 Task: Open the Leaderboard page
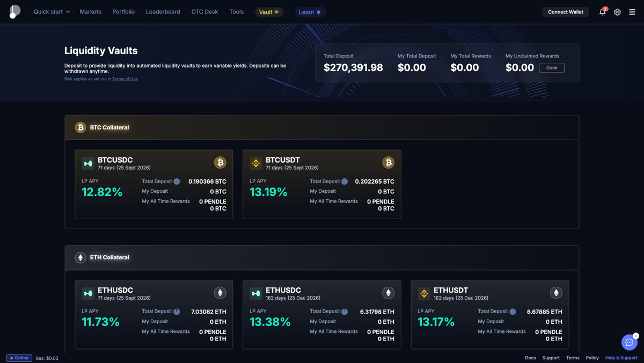163,12
